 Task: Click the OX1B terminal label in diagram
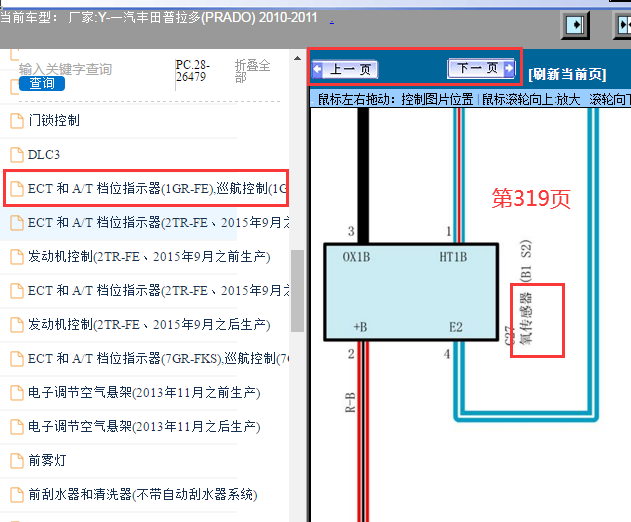click(356, 257)
